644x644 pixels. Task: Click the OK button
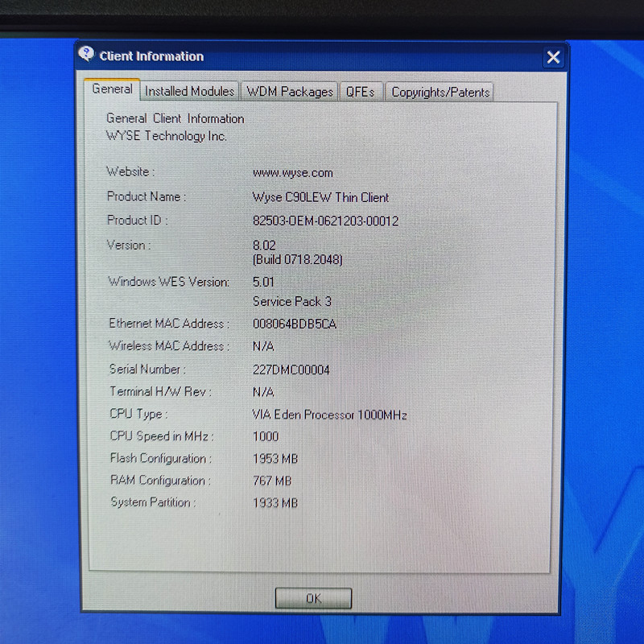313,598
